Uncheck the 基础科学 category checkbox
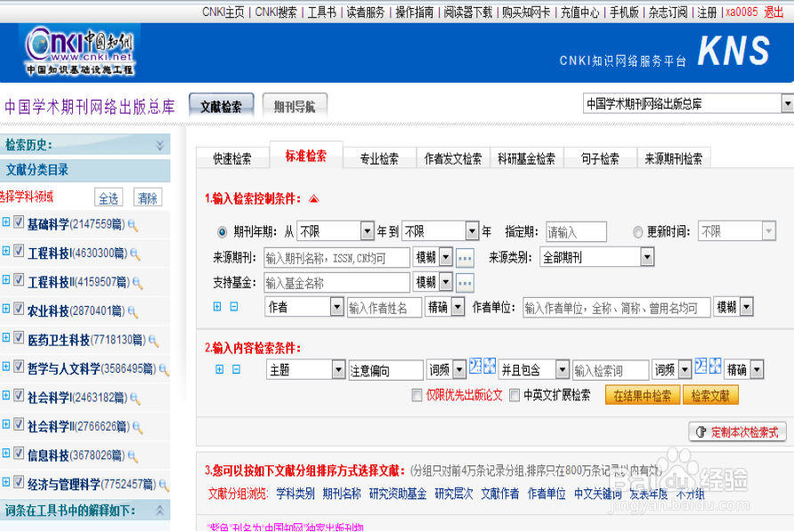The image size is (794, 532). coord(19,222)
